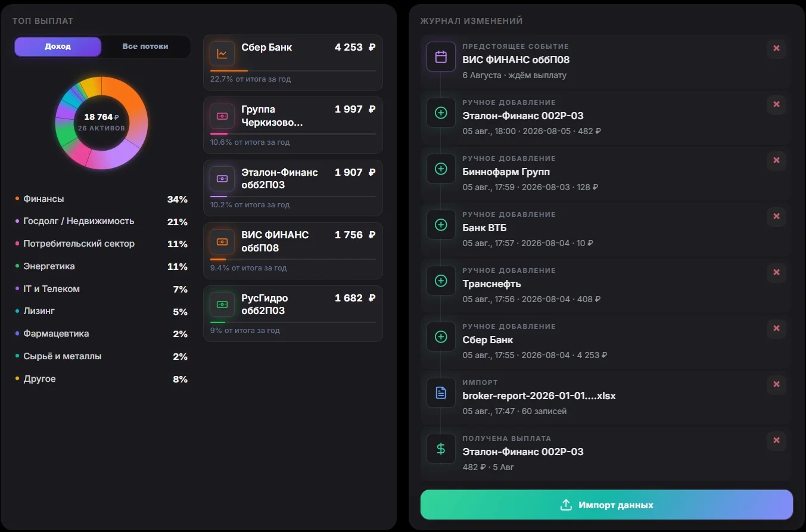The image size is (806, 532).
Task: Remove the upcoming ВИС ФИНАНС оббП08 event
Action: click(776, 48)
